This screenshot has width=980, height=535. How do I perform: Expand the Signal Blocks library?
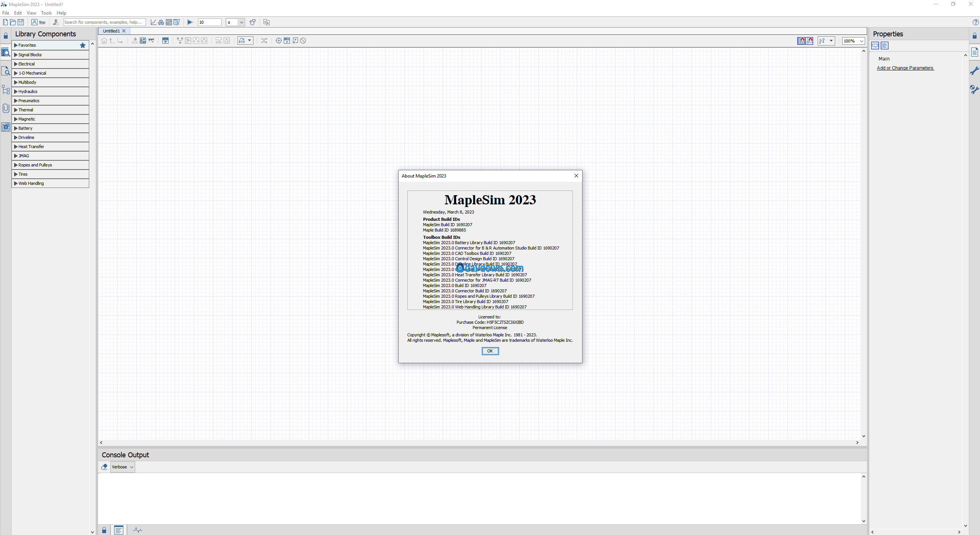pyautogui.click(x=50, y=55)
